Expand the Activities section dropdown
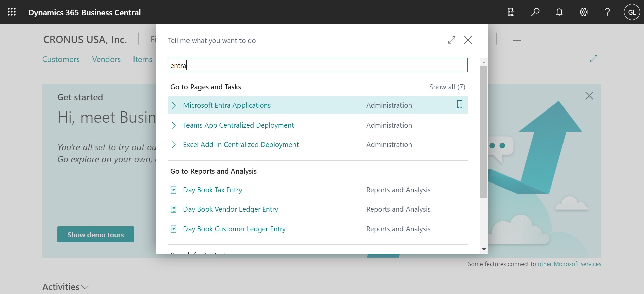644x294 pixels. (x=85, y=287)
